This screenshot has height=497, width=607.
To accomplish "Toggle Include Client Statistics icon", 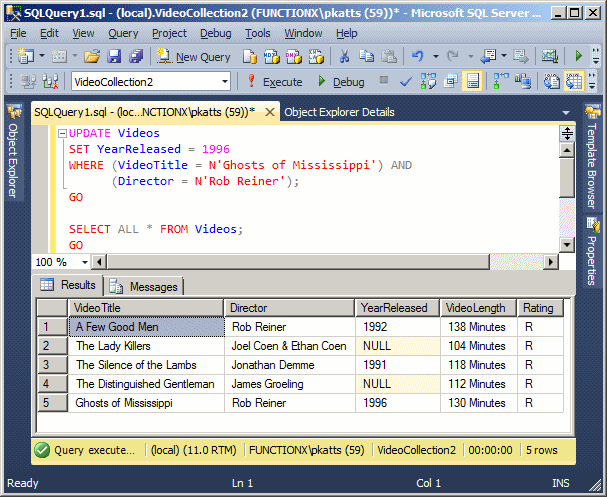I will 523,82.
